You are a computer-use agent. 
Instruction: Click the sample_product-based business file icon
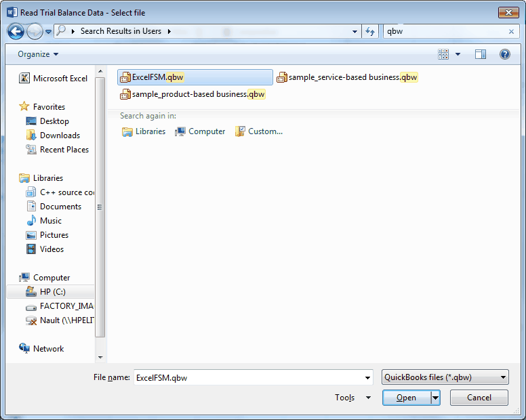pos(125,95)
